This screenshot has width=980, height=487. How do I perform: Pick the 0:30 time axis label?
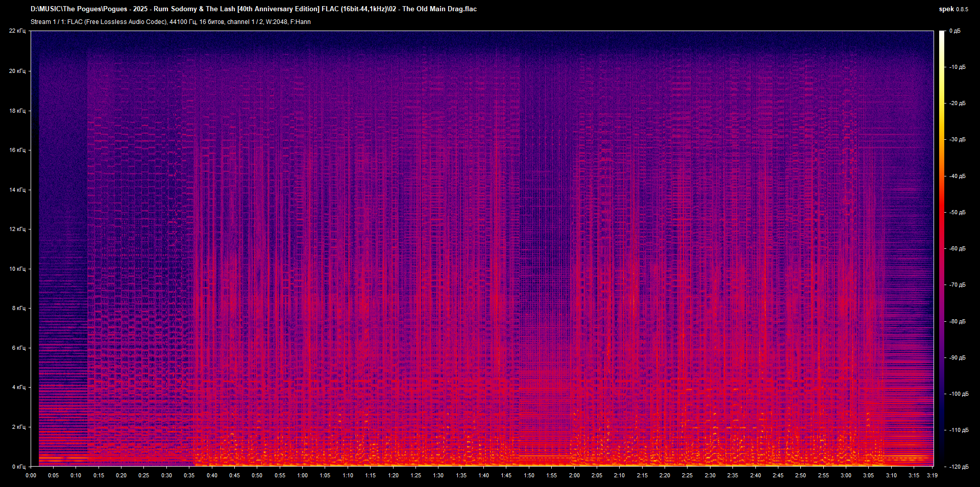[166, 475]
